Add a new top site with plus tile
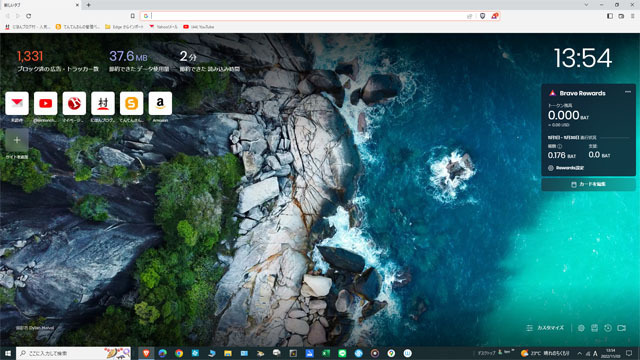 (17, 140)
